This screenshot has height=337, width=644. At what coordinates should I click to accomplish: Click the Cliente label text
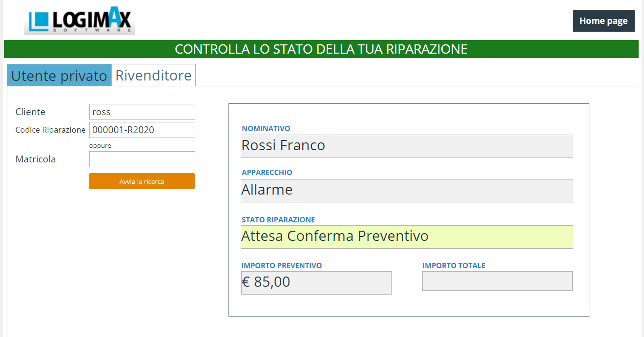click(x=30, y=112)
